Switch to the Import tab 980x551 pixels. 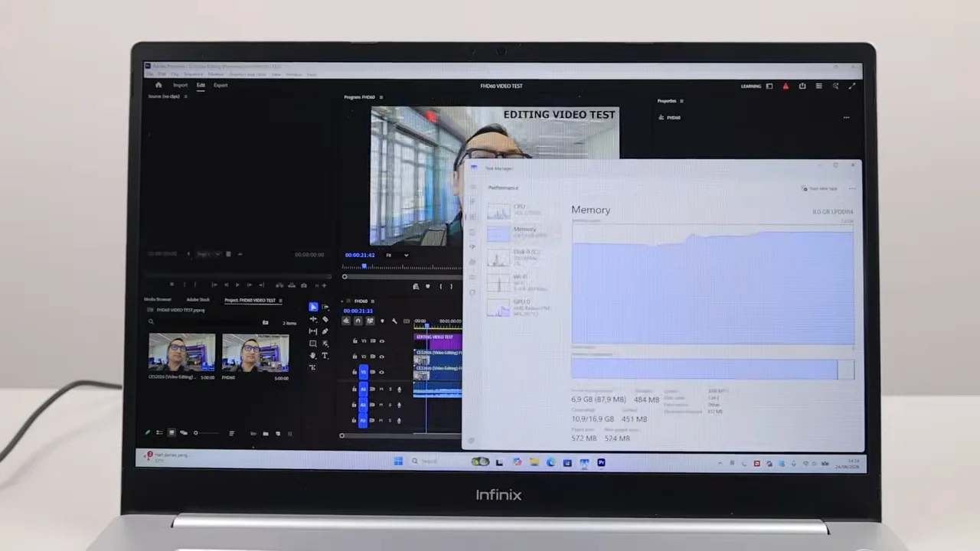(x=180, y=85)
